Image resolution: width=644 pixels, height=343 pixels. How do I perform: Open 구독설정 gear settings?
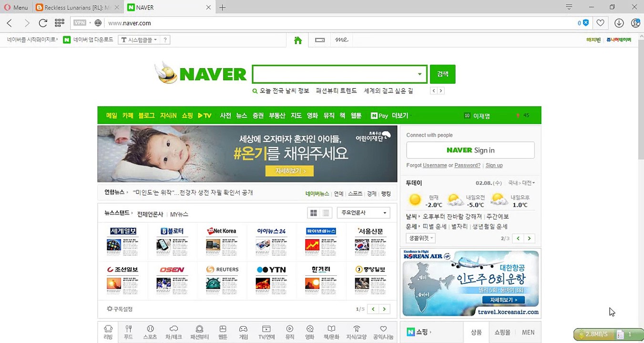tap(120, 309)
